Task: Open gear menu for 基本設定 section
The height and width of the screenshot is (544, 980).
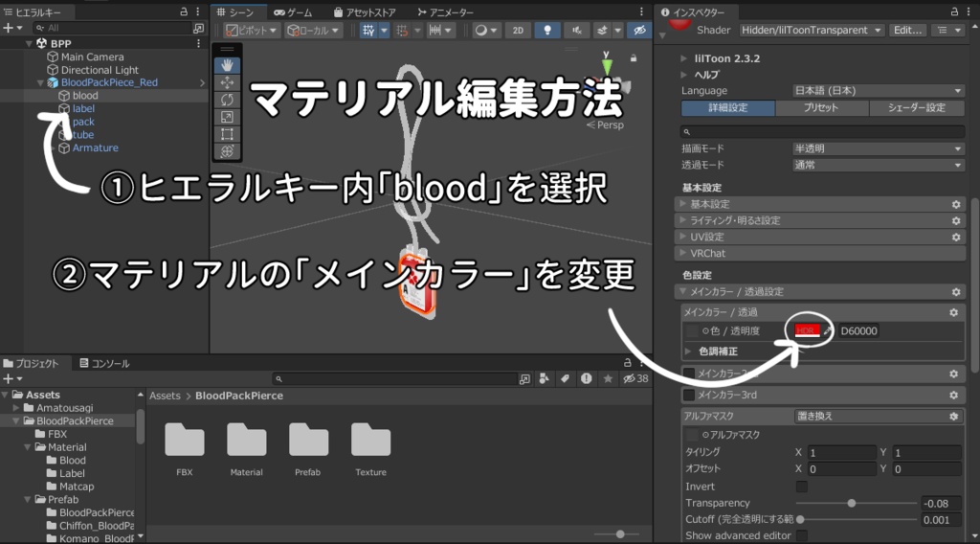Action: (x=956, y=204)
